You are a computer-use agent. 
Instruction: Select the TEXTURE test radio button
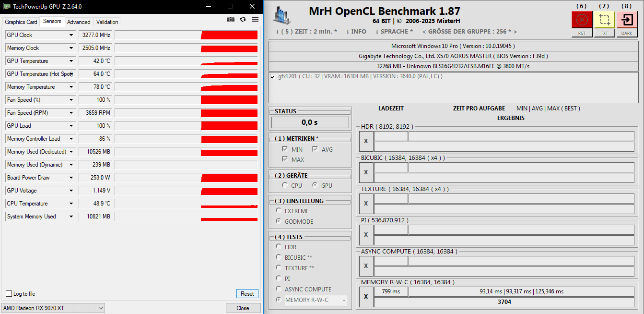[x=279, y=268]
